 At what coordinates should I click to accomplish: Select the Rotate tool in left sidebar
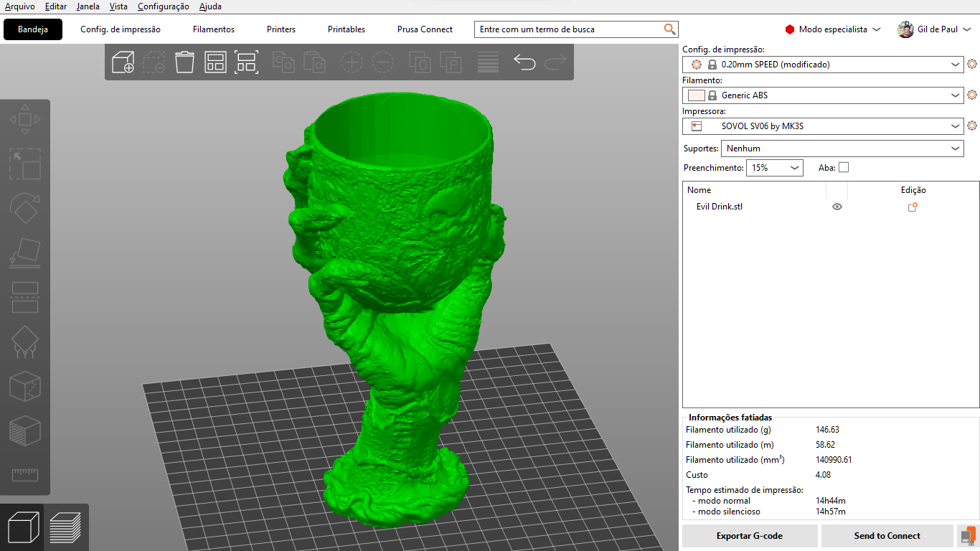pyautogui.click(x=25, y=209)
